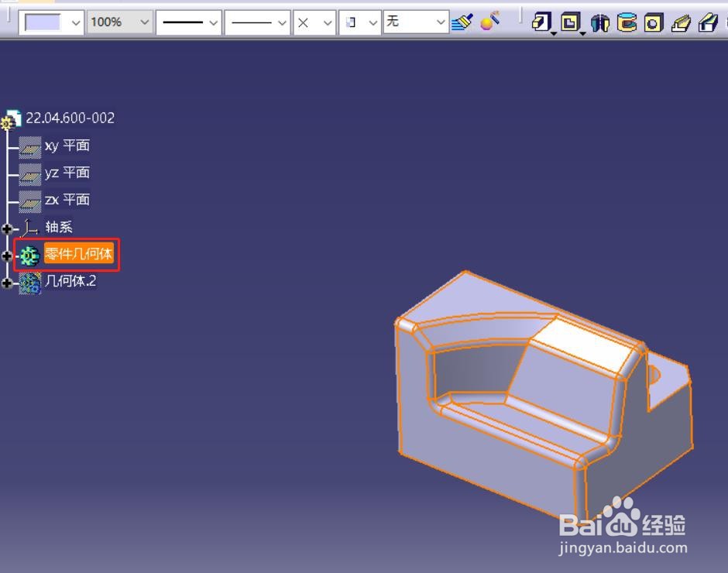Expand the Pad tool flyout arrow
The image size is (728, 573).
click(x=554, y=33)
